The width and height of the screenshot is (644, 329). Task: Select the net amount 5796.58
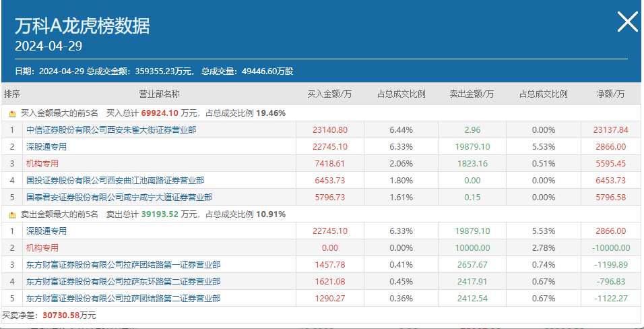(611, 198)
